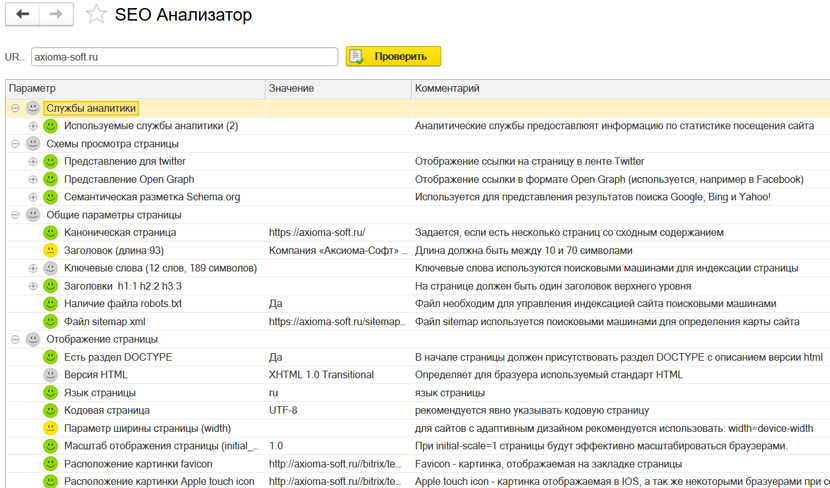
Task: Click the Проверить button
Action: point(393,57)
